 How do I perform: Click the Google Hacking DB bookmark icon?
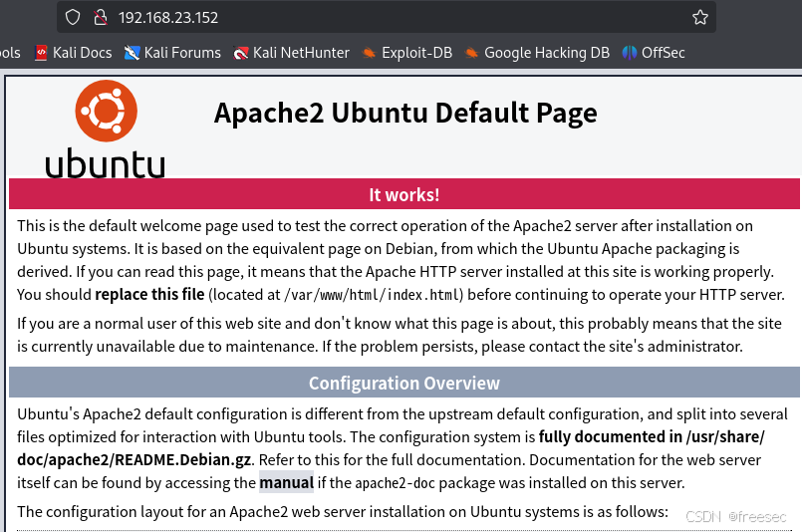coord(471,53)
